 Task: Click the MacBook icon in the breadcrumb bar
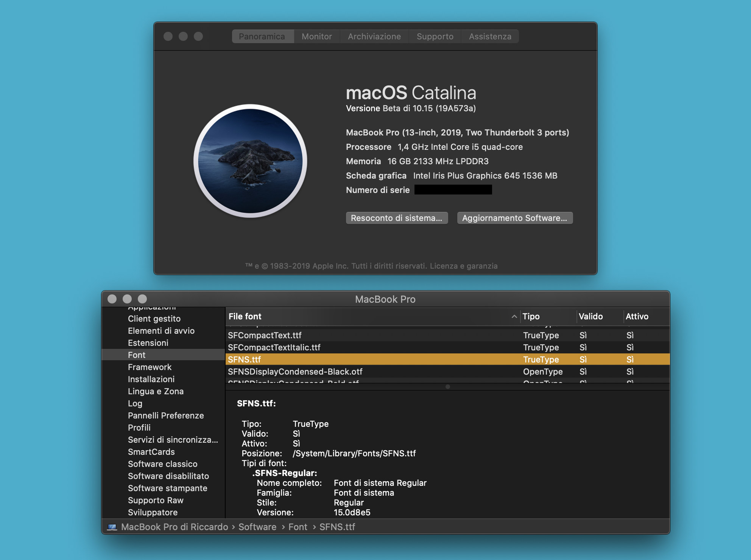click(112, 527)
